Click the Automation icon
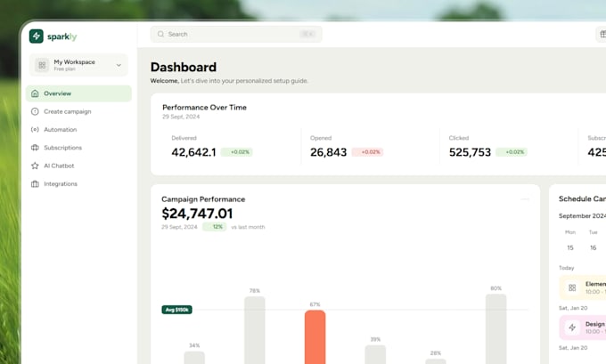 (35, 130)
